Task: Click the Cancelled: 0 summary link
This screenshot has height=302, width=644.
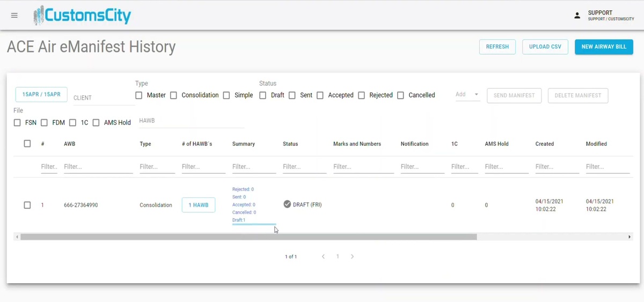Action: click(x=244, y=212)
